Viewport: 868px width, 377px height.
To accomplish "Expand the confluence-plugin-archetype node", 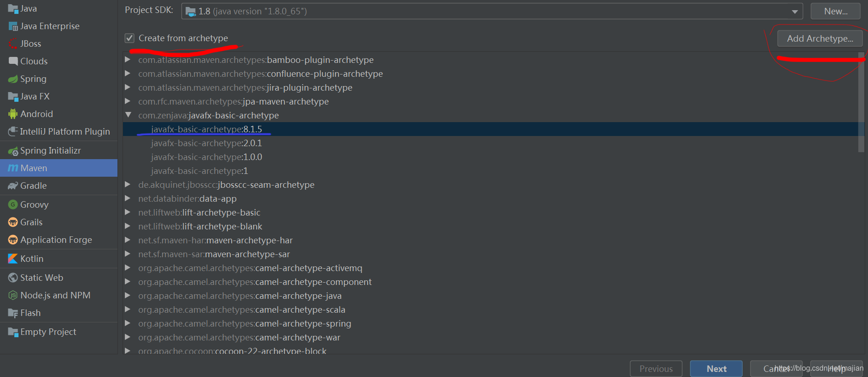I will pos(128,74).
